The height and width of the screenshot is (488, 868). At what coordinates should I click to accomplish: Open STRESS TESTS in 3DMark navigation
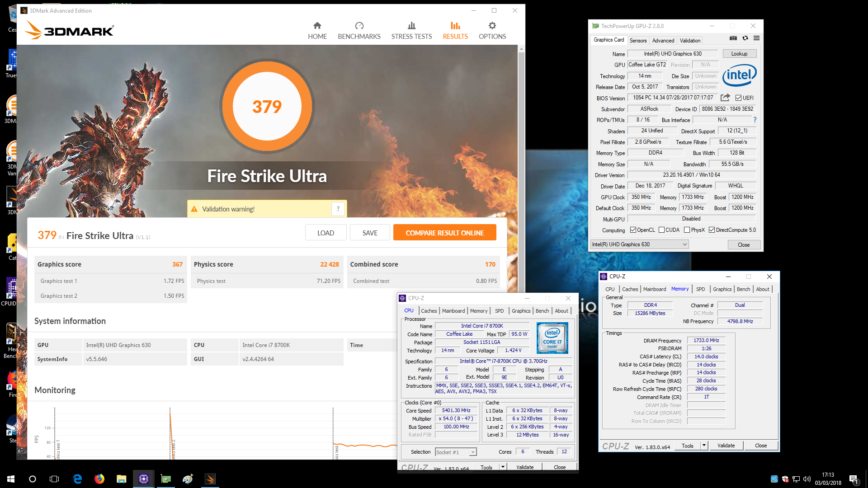(411, 31)
